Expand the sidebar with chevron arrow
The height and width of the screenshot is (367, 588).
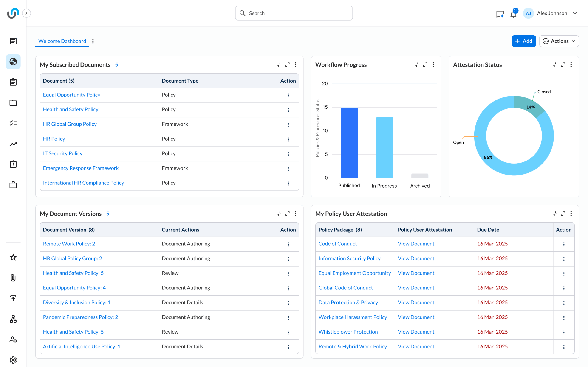coord(26,13)
